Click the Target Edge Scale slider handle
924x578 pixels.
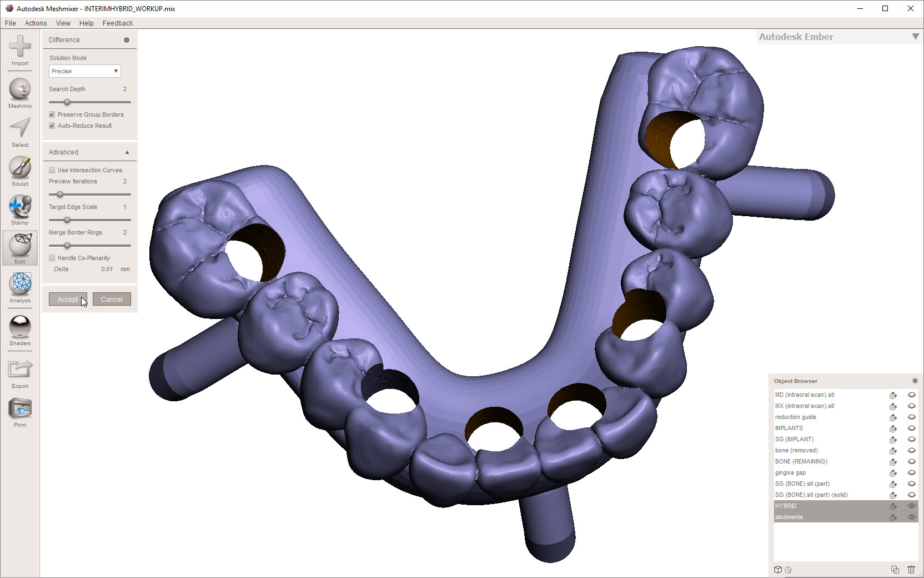pyautogui.click(x=67, y=220)
